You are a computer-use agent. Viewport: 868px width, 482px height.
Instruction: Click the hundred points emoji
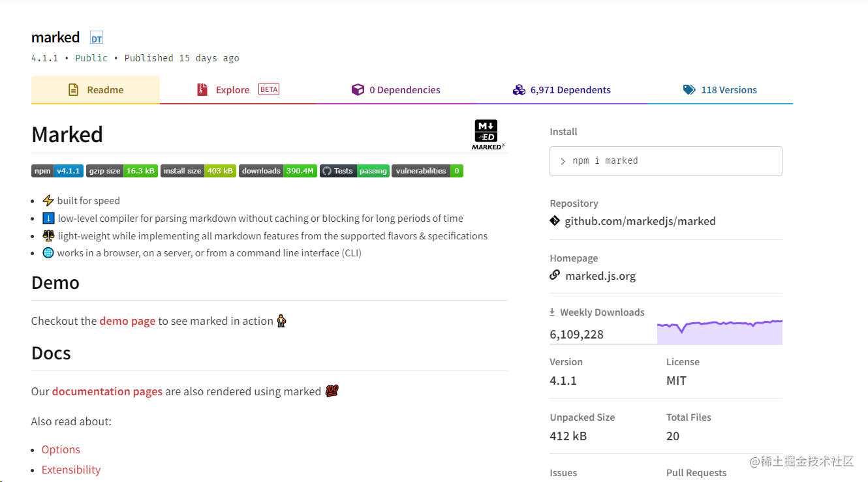point(332,391)
